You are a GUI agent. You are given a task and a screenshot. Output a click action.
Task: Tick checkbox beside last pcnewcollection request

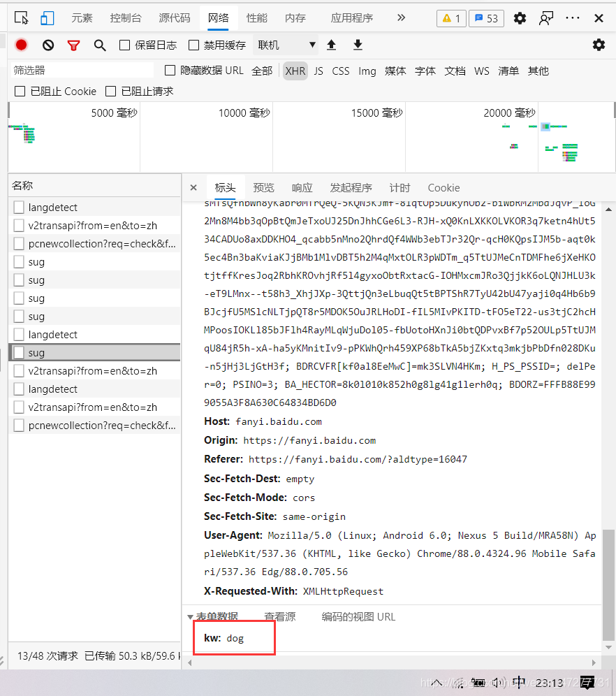[19, 426]
